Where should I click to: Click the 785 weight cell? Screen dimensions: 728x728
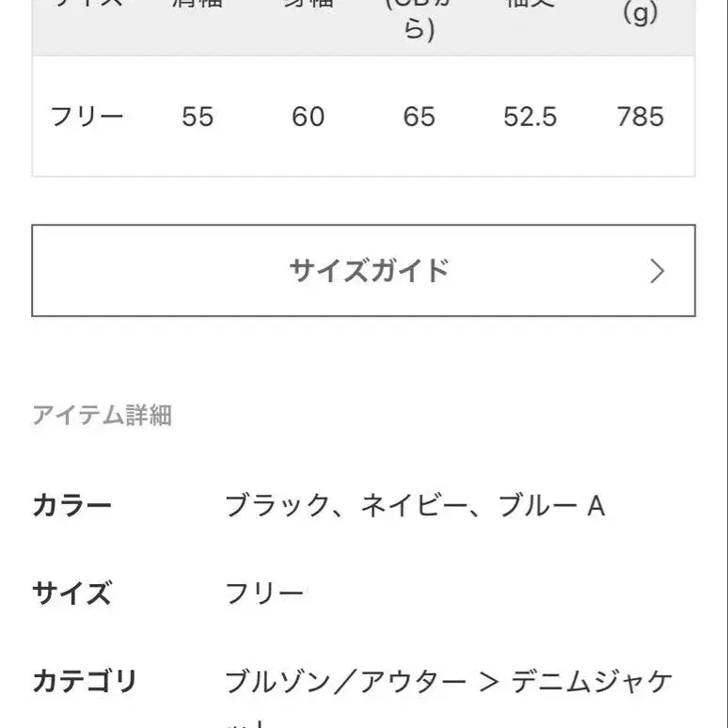[x=641, y=117]
